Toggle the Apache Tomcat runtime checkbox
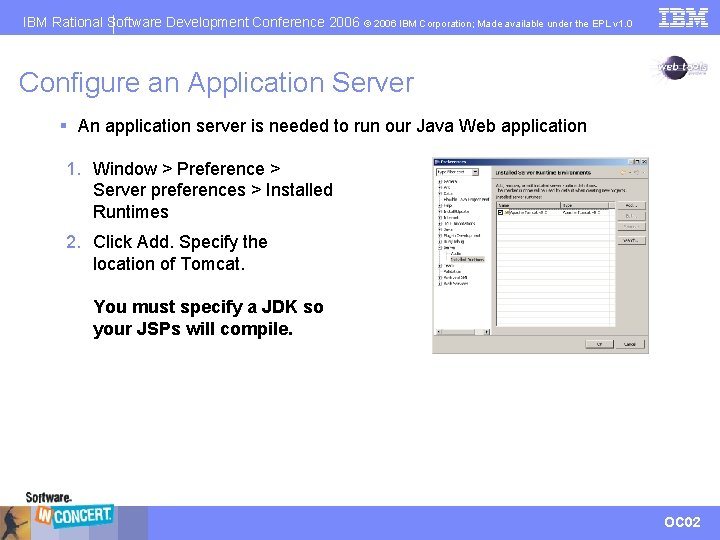 coord(500,213)
